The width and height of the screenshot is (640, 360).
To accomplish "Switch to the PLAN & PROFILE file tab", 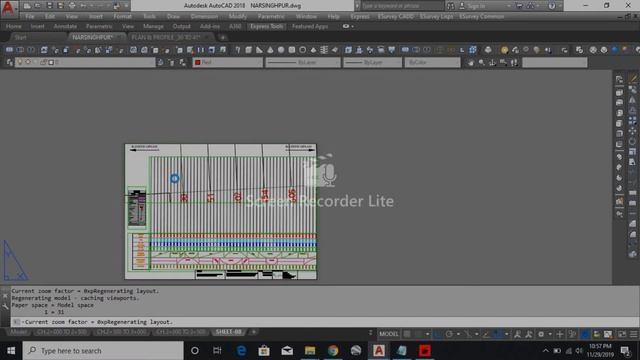I will click(167, 37).
